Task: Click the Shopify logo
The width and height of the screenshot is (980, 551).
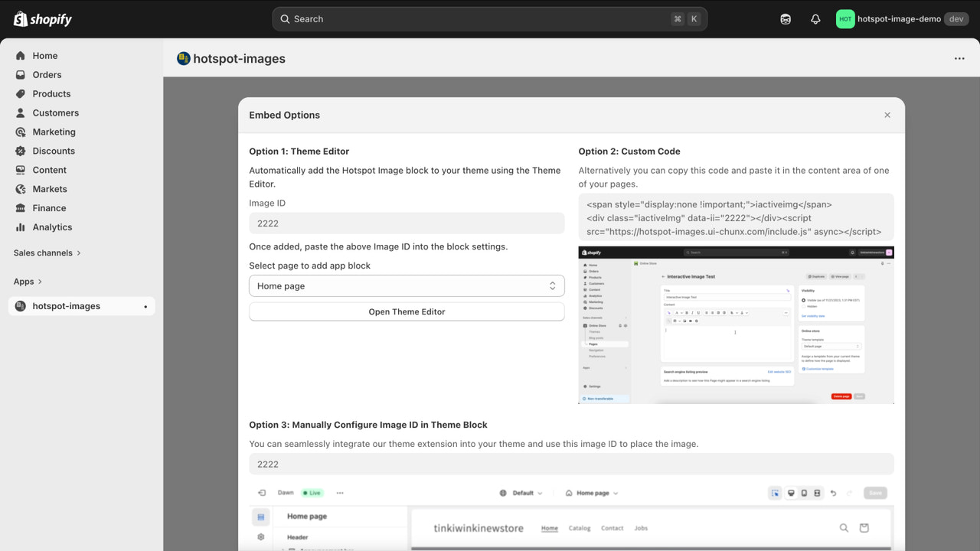Action: point(43,19)
